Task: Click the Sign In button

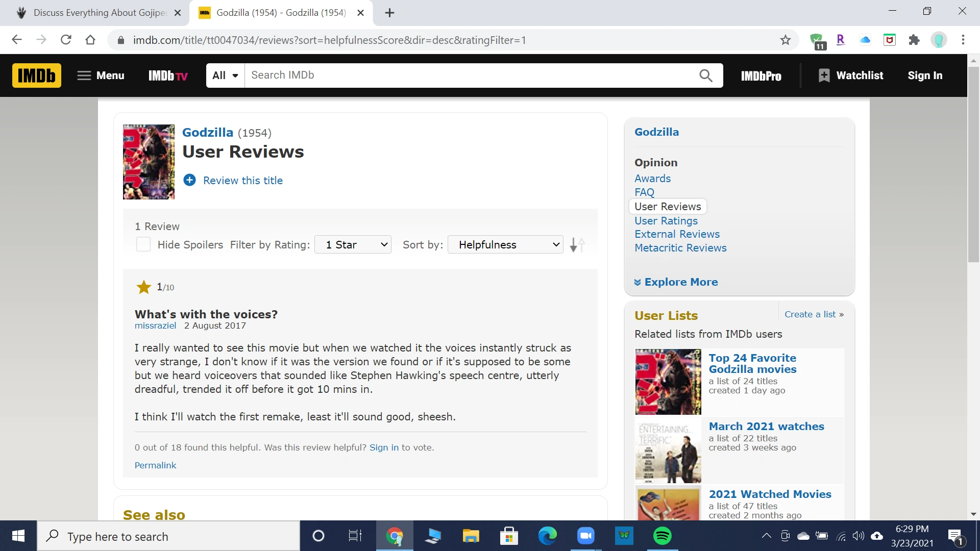Action: pyautogui.click(x=925, y=76)
